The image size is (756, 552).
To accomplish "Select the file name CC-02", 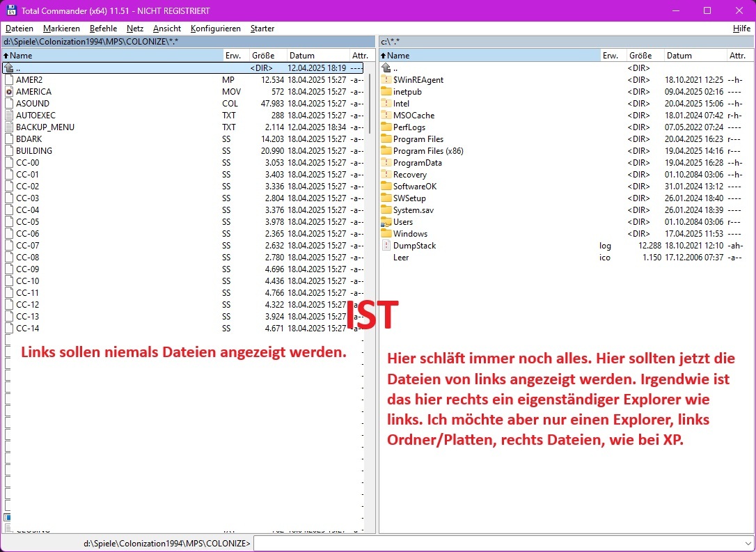I will coord(27,186).
